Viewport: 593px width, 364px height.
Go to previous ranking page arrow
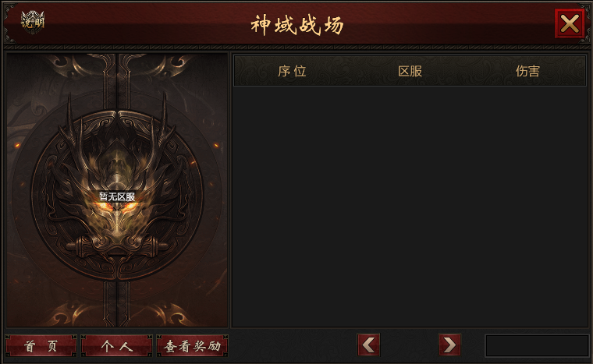368,345
